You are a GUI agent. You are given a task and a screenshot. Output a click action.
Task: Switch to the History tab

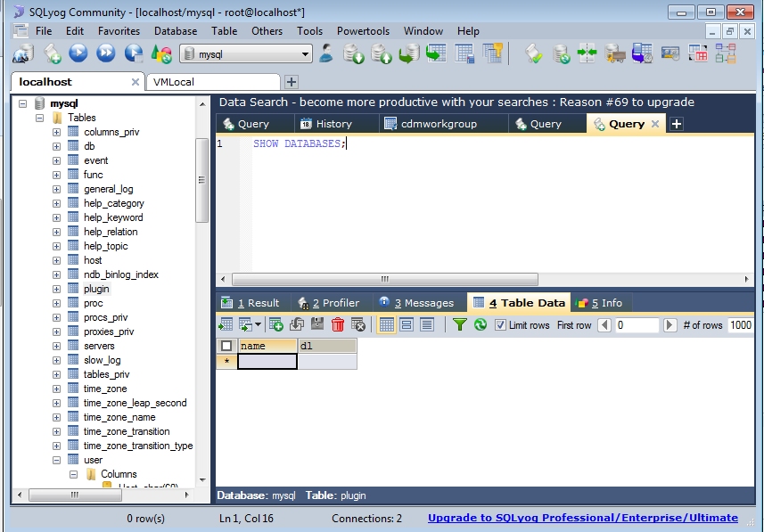325,124
